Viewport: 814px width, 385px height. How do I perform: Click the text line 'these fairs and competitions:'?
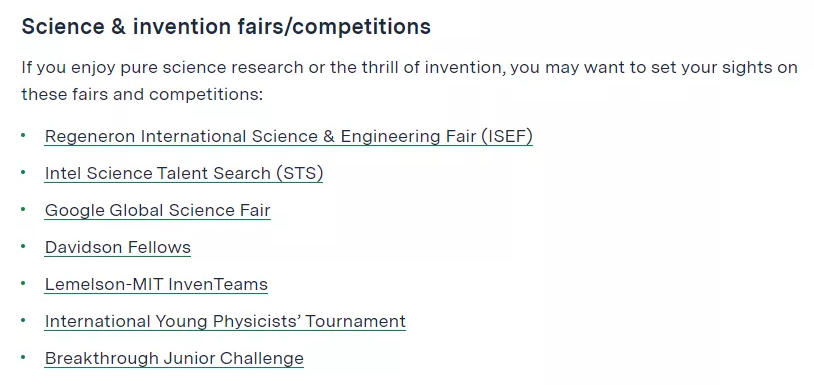point(142,95)
